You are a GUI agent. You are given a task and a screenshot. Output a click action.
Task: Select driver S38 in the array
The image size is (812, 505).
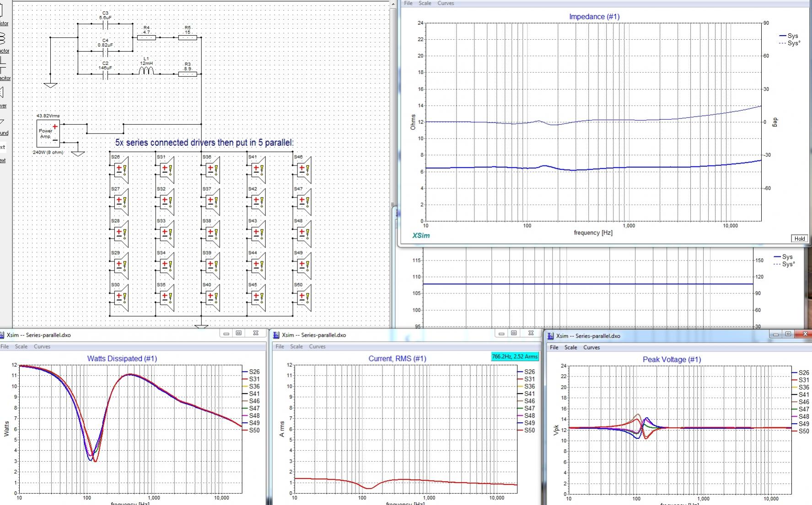pos(213,233)
